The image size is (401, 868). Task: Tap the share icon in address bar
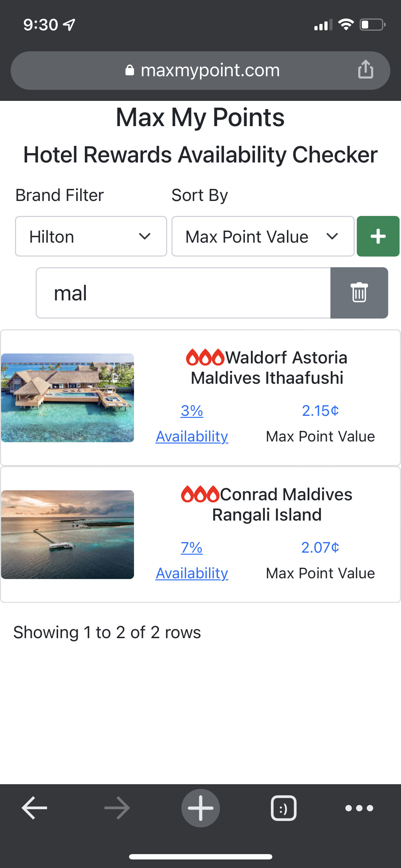365,69
